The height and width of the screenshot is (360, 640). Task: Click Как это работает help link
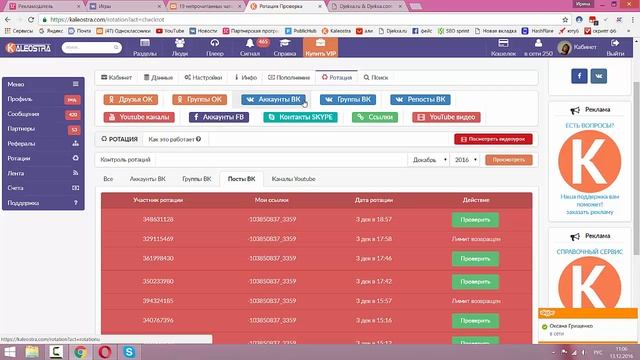click(175, 139)
